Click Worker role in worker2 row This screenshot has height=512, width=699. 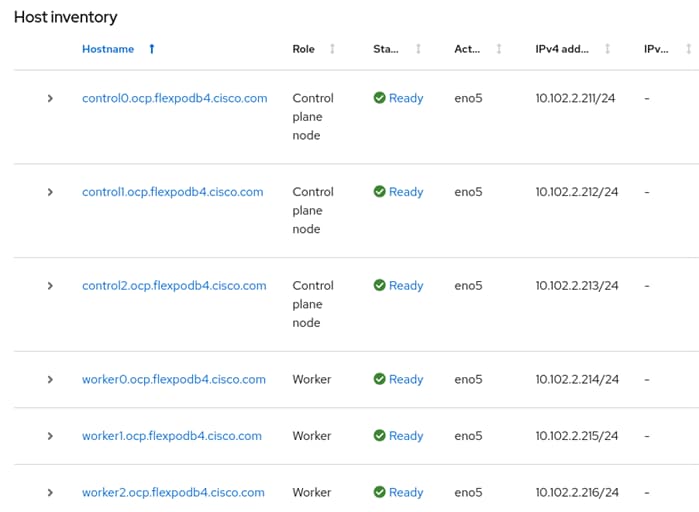tap(312, 492)
